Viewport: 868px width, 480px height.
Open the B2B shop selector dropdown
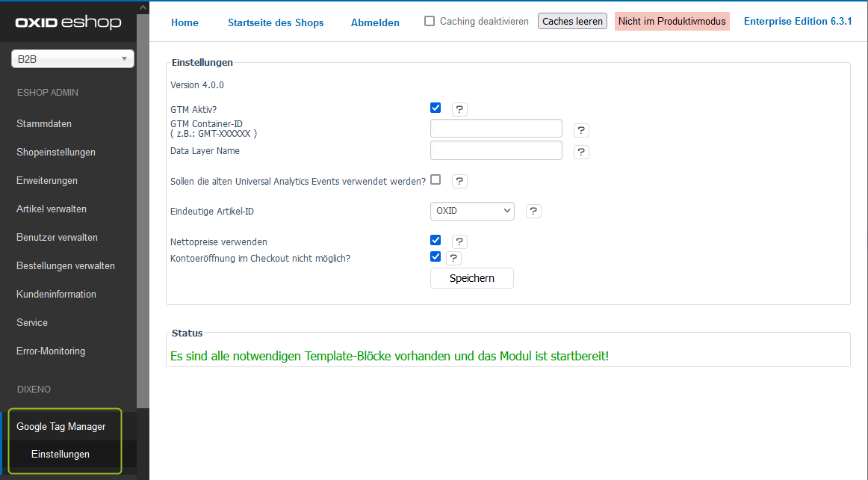pyautogui.click(x=72, y=59)
